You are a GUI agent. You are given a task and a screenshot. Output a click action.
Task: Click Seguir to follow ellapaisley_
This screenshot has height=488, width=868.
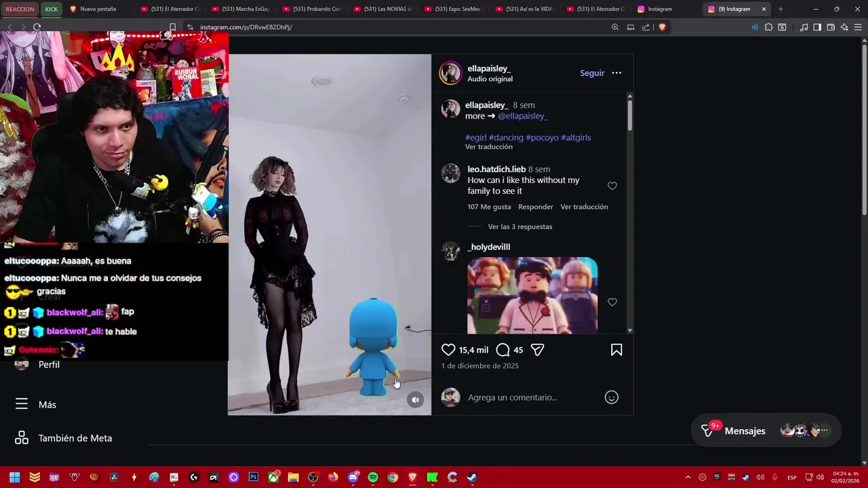[592, 73]
